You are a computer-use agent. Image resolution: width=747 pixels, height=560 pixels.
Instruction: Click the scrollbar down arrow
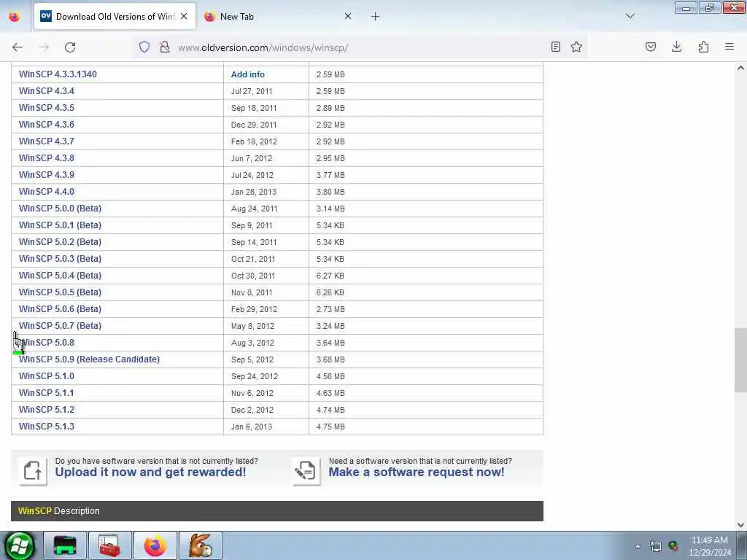[x=740, y=525]
